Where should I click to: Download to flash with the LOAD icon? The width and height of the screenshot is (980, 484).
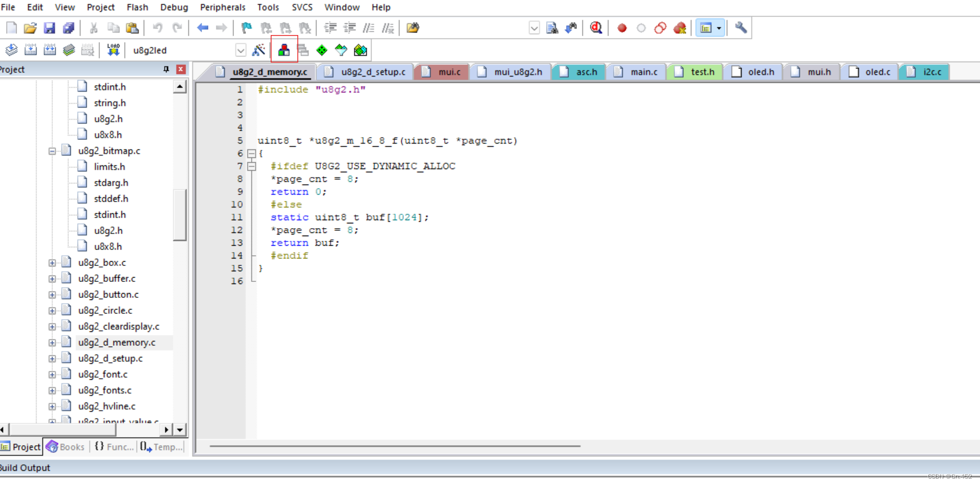(113, 50)
